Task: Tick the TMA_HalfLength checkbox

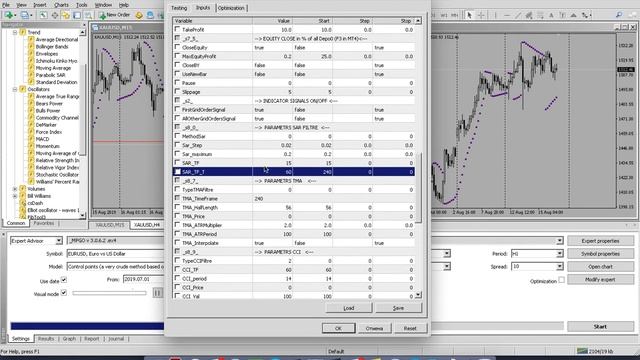Action: (177, 207)
